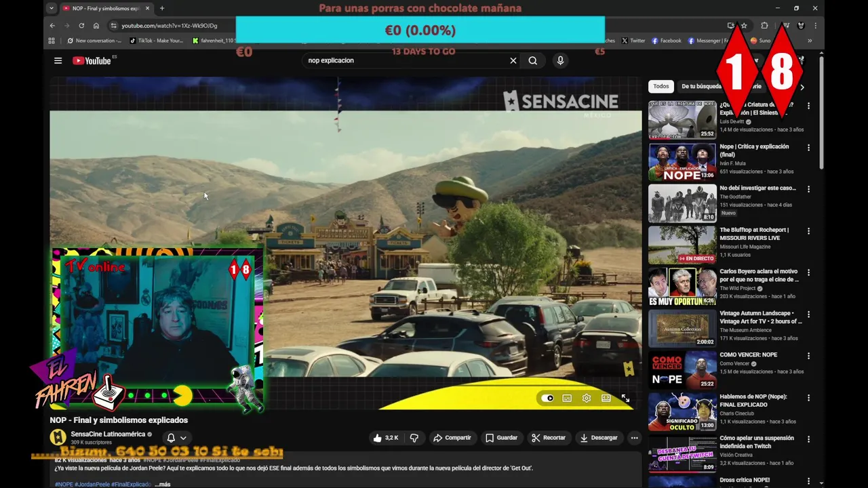Viewport: 868px width, 488px height.
Task: Open options for Carlos Boyero video
Action: pos(808,272)
